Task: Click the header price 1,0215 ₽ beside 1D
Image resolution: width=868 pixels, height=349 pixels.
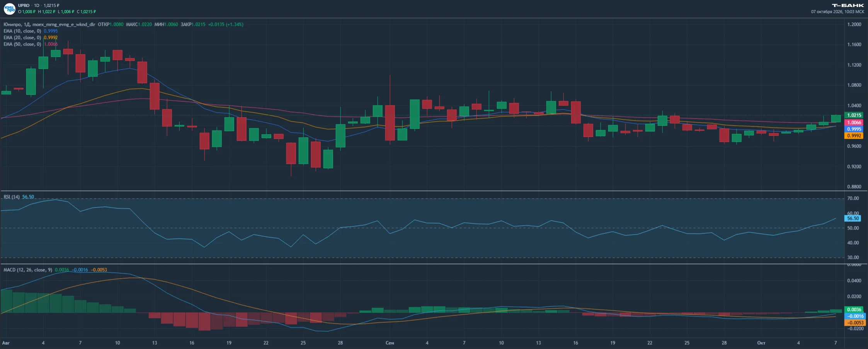Action: pyautogui.click(x=51, y=5)
